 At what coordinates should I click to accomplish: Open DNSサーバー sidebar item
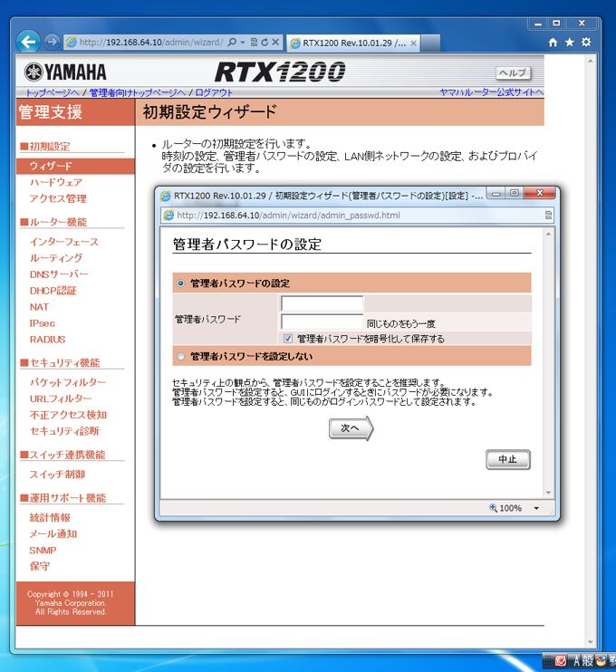pyautogui.click(x=59, y=274)
